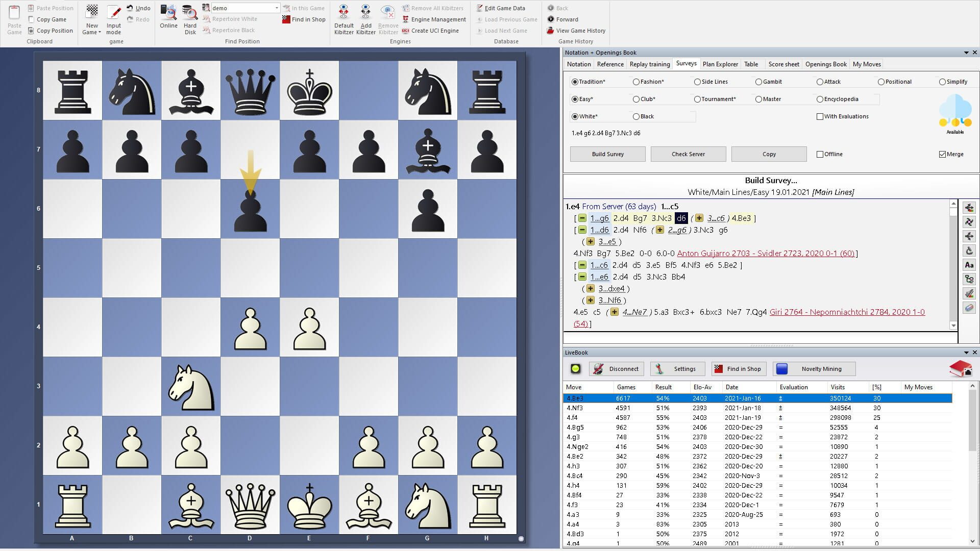Select the Gambit radio button
The image size is (980, 551).
coord(758,82)
